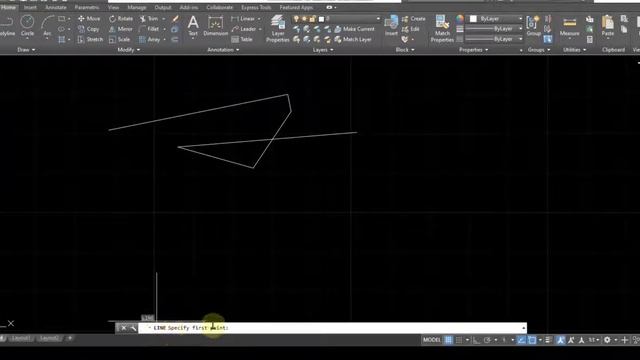This screenshot has height=360, width=640.
Task: Open Layer Properties manager
Action: click(278, 29)
